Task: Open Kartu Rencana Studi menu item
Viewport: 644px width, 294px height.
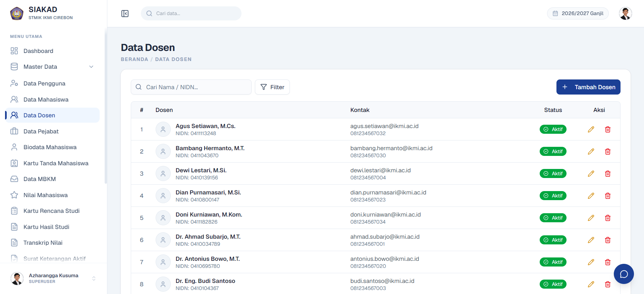Action: pyautogui.click(x=52, y=211)
